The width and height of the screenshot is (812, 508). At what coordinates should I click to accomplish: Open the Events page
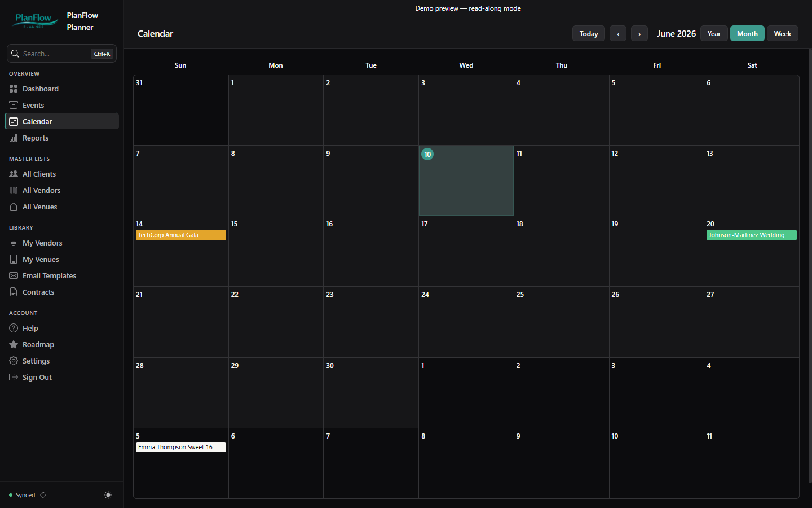point(62,105)
